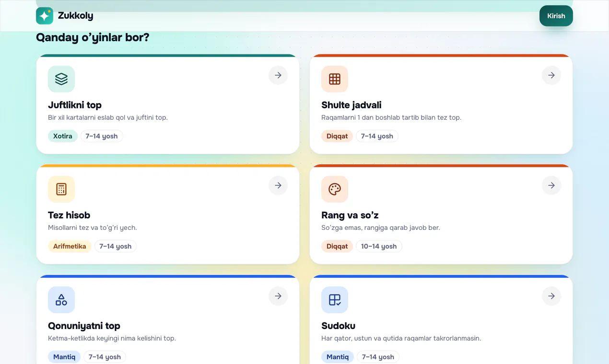Click the 10–14 yosh age badge
Screen dimensions: 609x364
(379, 246)
